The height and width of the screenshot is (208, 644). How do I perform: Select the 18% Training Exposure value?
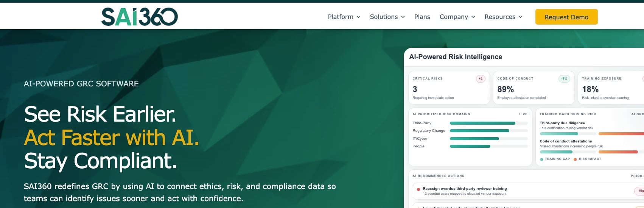click(590, 89)
